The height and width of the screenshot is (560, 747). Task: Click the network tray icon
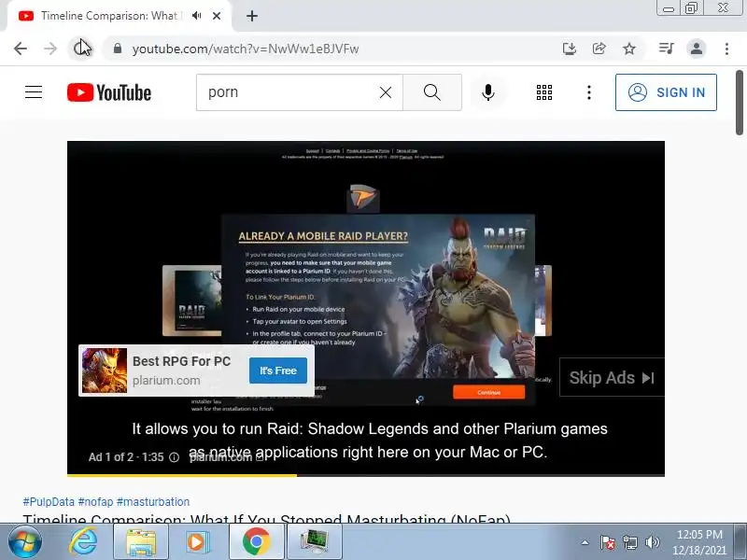(x=629, y=542)
